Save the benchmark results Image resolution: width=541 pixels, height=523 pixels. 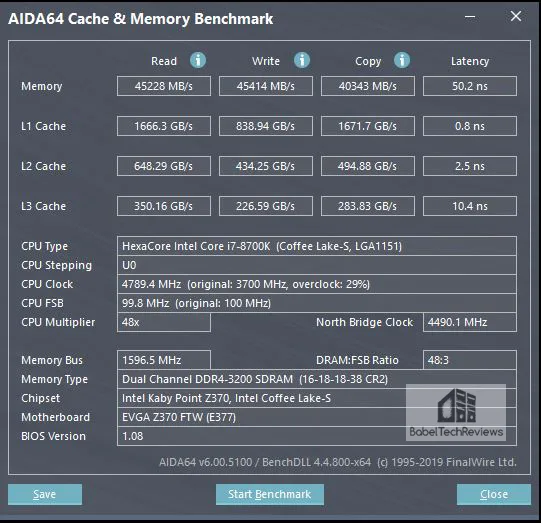[45, 494]
